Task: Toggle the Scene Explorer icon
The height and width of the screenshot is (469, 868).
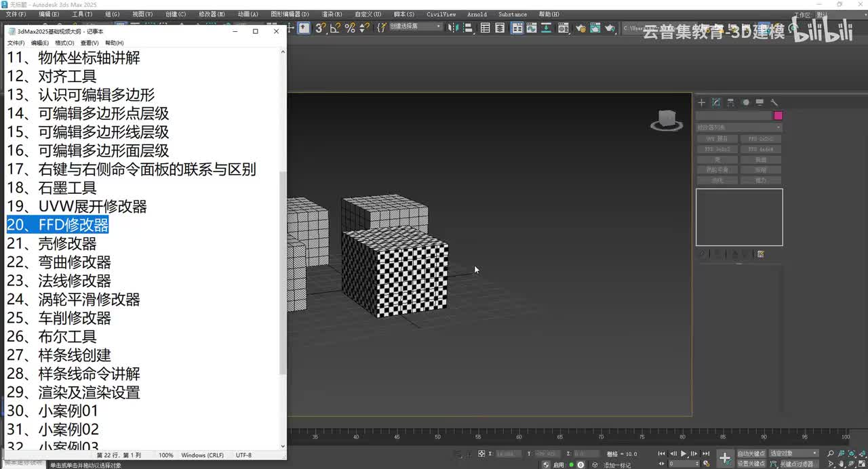Action: tap(485, 28)
